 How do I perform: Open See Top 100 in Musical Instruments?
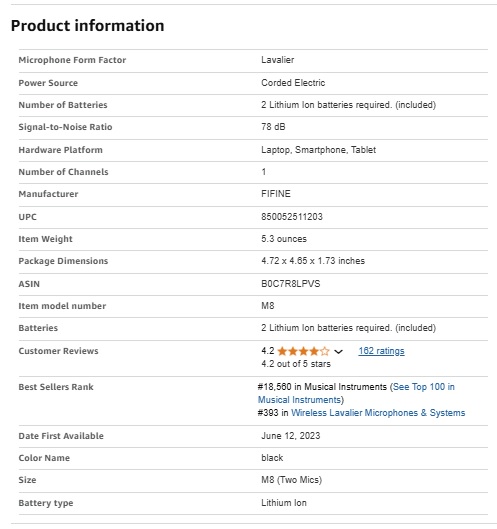356,393
